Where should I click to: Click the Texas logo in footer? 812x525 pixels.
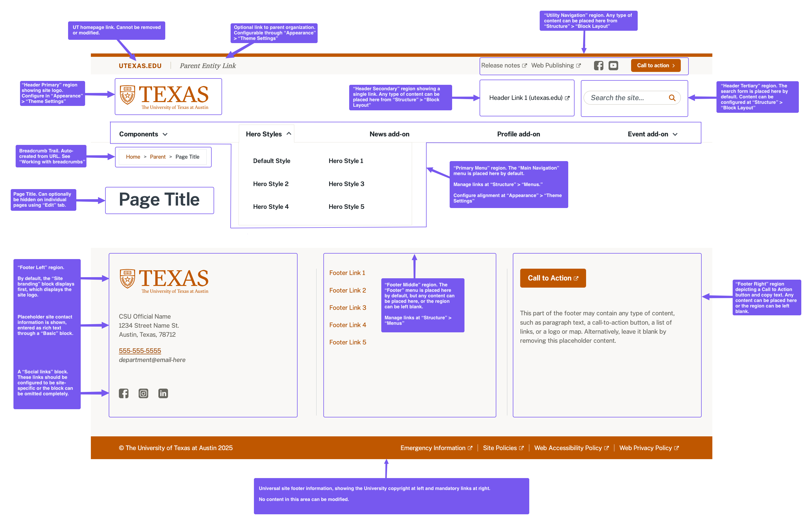(x=164, y=281)
